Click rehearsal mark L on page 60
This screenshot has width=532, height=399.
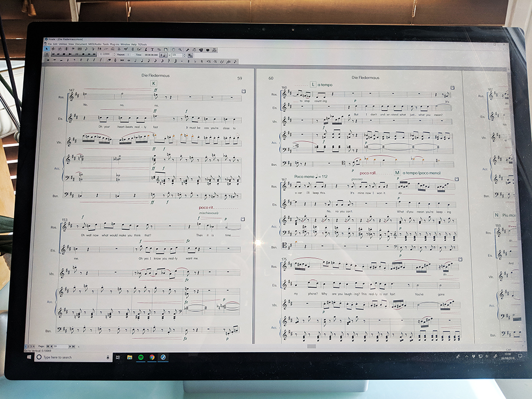point(313,85)
